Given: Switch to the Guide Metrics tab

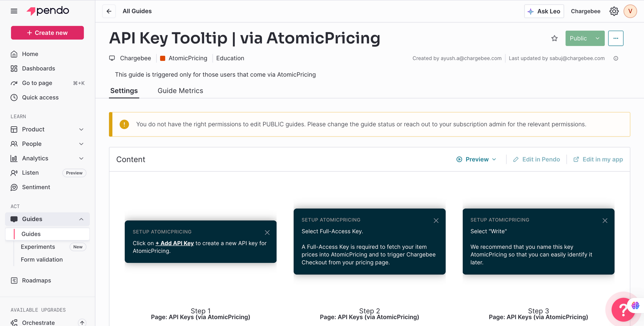Looking at the screenshot, I should [180, 91].
